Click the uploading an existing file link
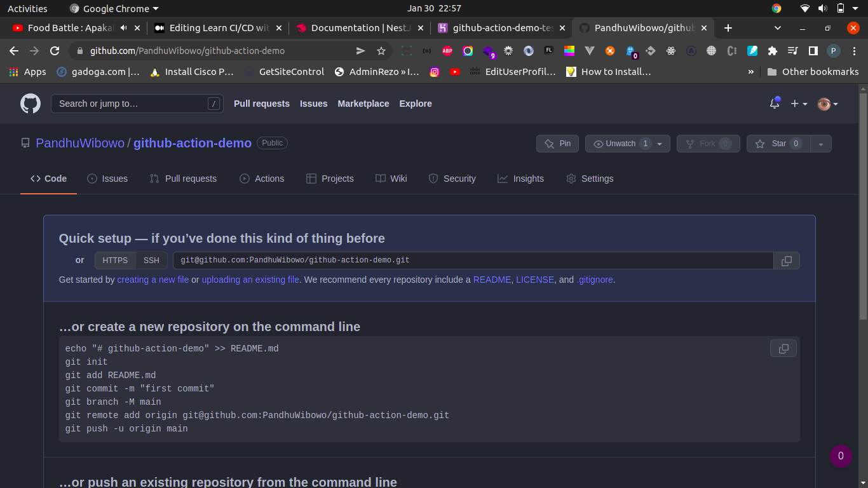This screenshot has width=868, height=488. [x=250, y=280]
